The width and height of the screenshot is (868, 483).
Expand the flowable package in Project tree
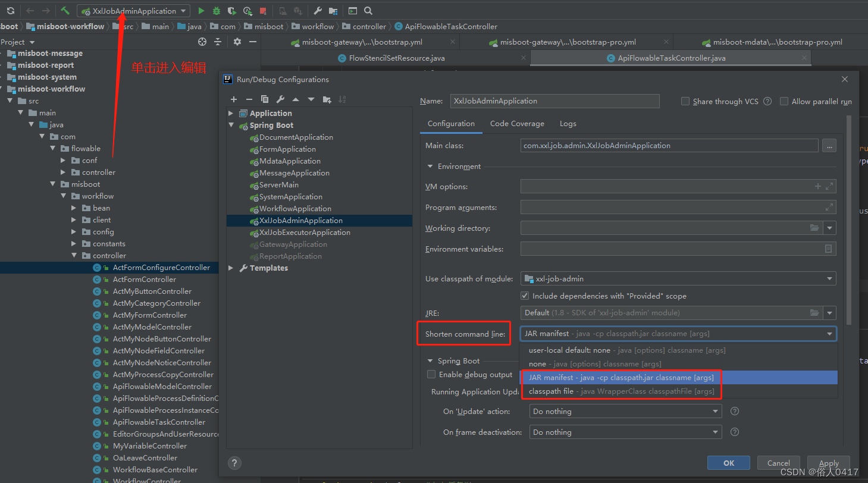pos(53,148)
